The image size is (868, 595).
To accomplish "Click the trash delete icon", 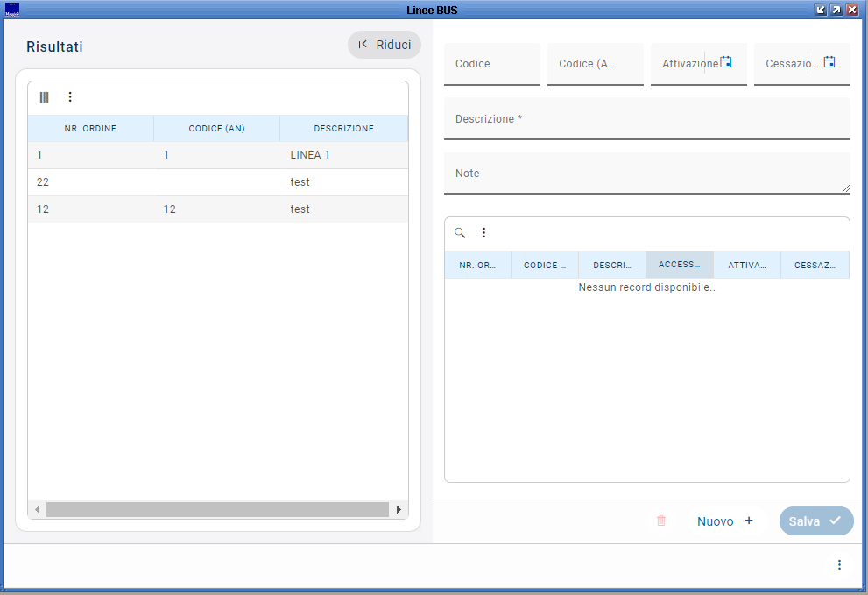I will point(661,521).
